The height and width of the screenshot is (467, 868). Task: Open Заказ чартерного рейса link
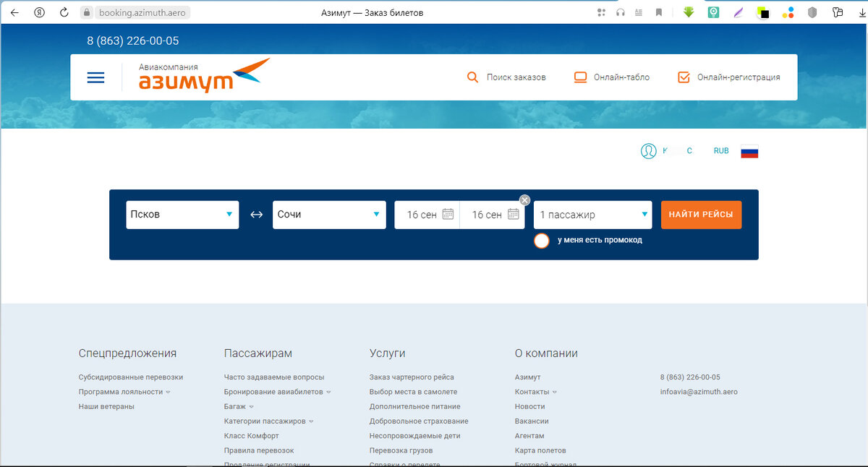[x=412, y=377]
